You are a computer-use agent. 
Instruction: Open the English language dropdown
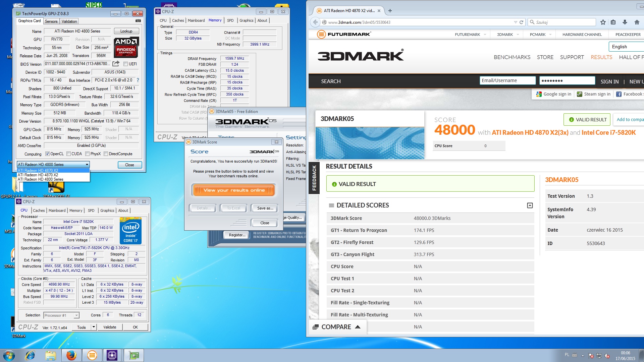(x=626, y=47)
